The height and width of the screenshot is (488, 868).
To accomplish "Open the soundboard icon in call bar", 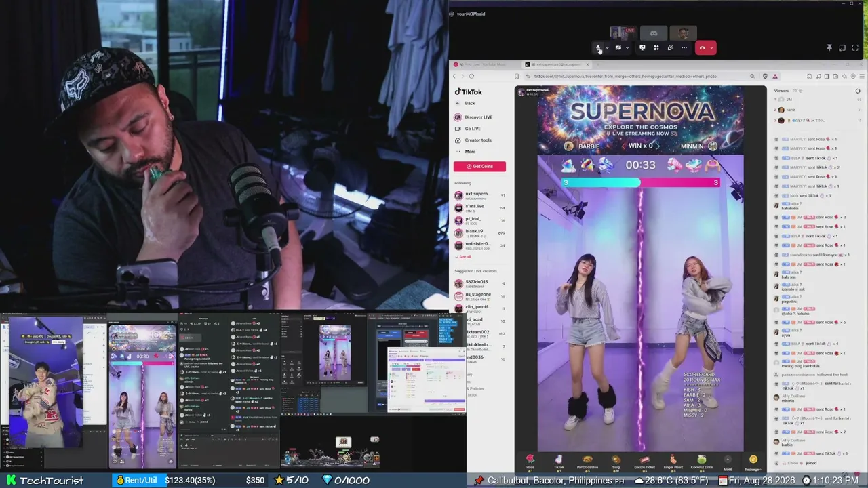I will point(670,47).
